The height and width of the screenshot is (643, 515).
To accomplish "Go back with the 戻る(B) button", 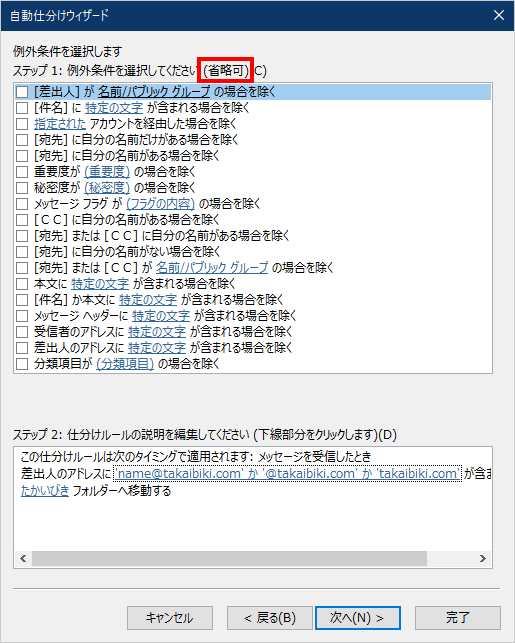I will tap(270, 618).
